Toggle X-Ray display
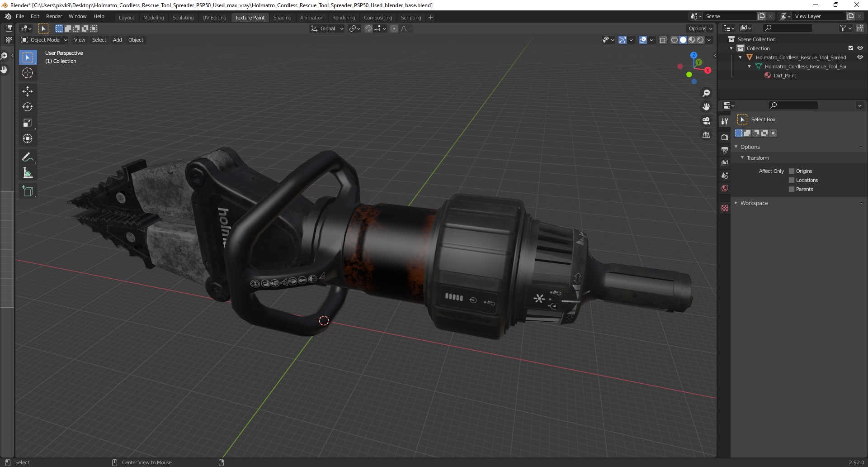The width and height of the screenshot is (868, 467). click(663, 40)
